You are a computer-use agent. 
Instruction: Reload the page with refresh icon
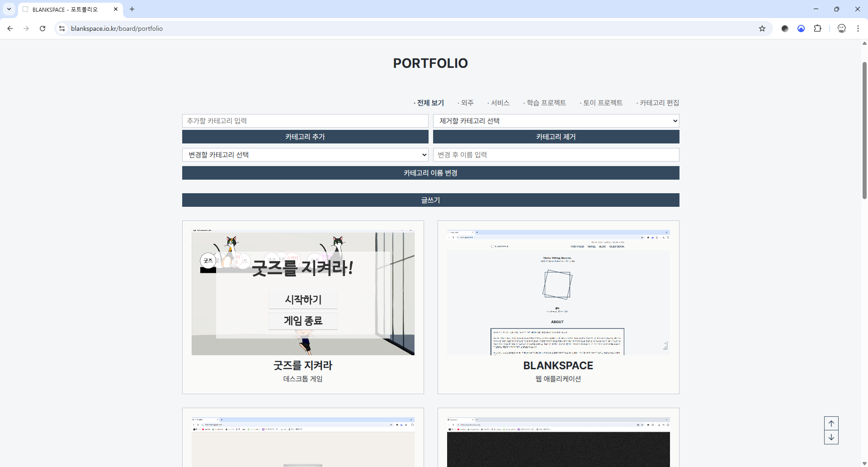pyautogui.click(x=42, y=29)
